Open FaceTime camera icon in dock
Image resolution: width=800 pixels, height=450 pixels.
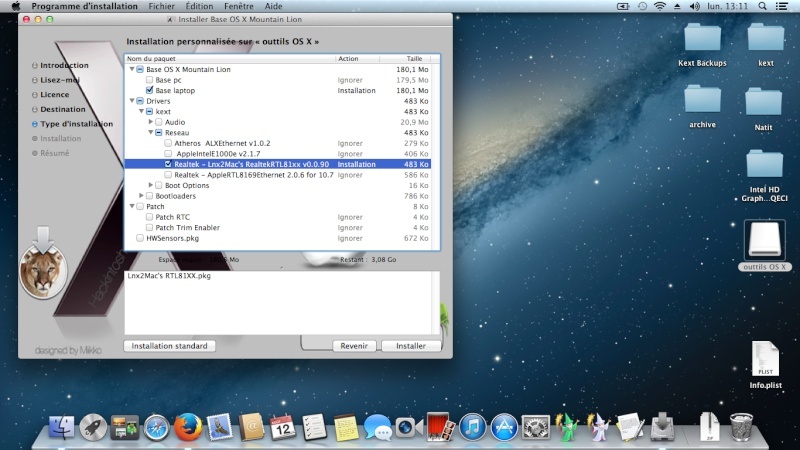click(x=409, y=427)
